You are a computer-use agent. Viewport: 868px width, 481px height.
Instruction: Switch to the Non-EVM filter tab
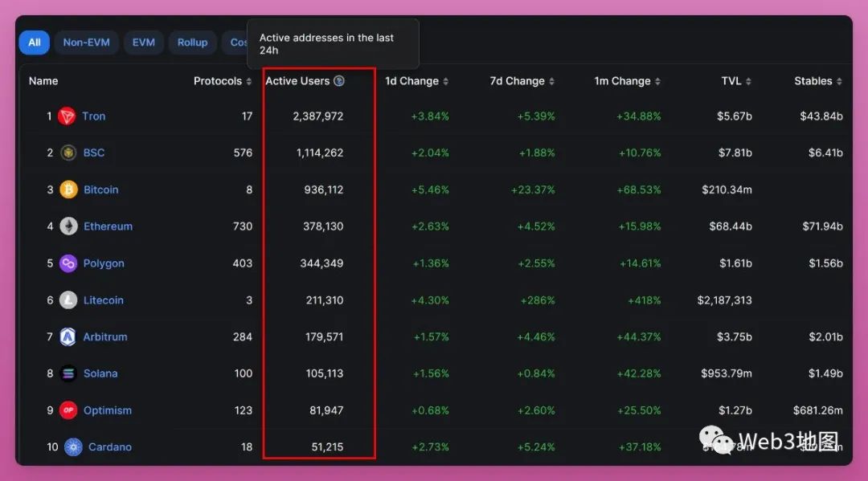[86, 43]
